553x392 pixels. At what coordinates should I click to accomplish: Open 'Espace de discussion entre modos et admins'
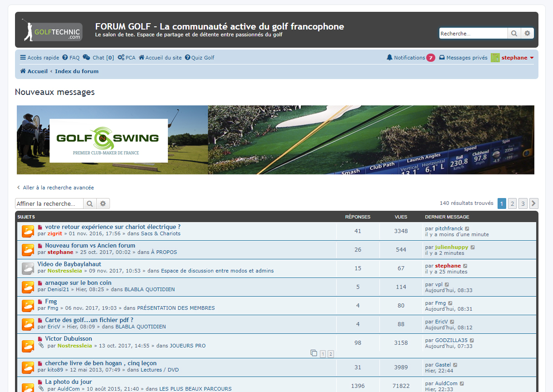[217, 271]
